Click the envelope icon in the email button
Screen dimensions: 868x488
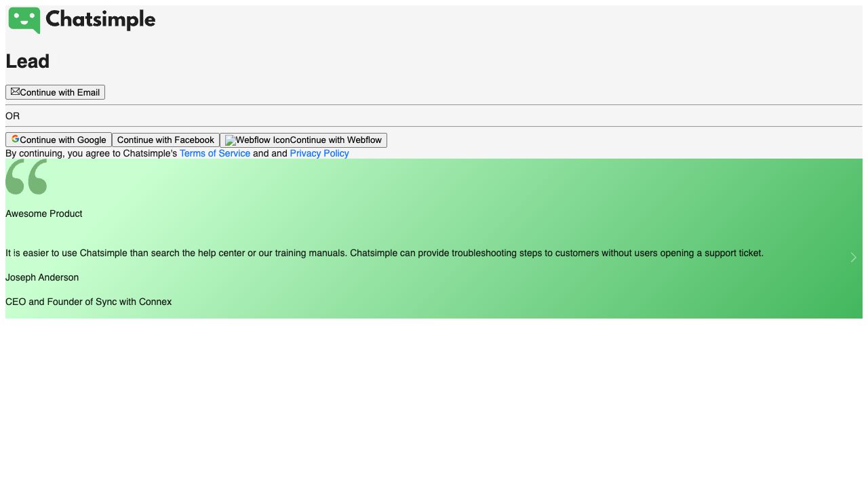click(x=15, y=91)
